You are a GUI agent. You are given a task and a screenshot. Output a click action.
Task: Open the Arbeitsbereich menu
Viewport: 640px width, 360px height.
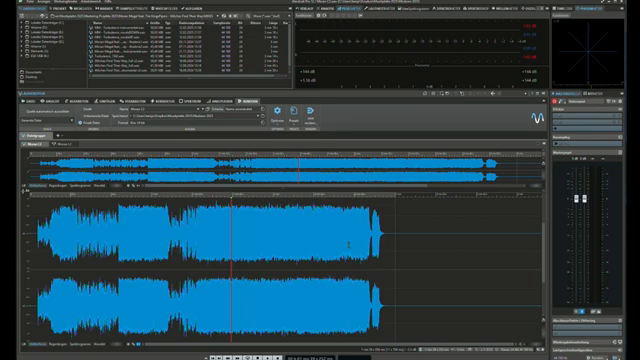click(91, 2)
